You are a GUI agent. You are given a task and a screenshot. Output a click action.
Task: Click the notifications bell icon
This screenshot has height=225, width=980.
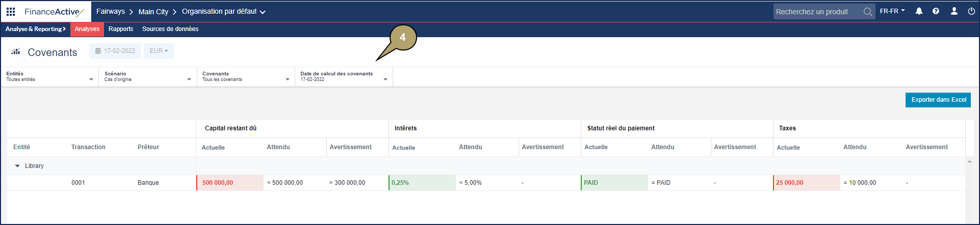919,11
